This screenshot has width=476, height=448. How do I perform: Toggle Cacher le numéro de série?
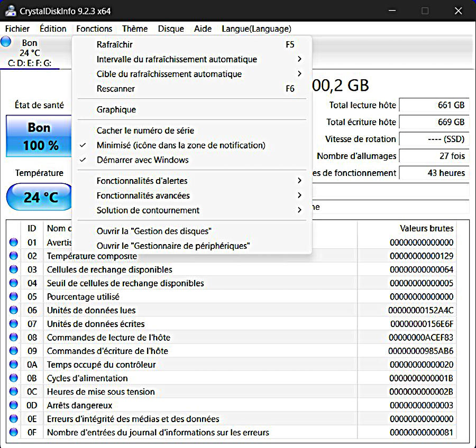click(x=192, y=130)
